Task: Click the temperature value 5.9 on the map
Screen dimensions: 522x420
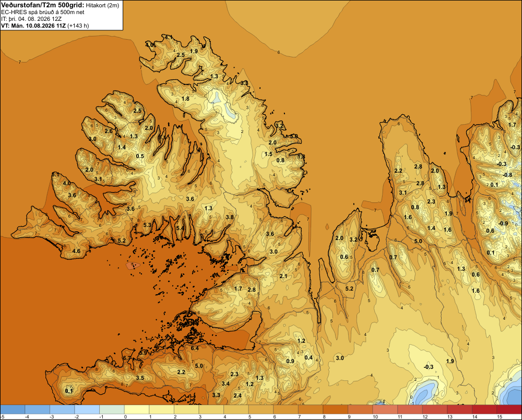Action: pos(143,353)
